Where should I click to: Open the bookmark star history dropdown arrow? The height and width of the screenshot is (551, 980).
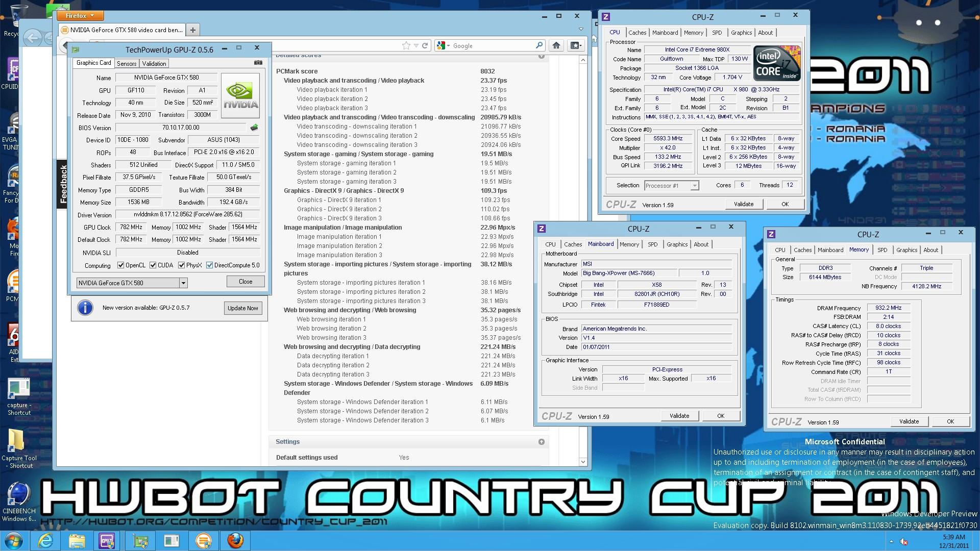click(416, 46)
